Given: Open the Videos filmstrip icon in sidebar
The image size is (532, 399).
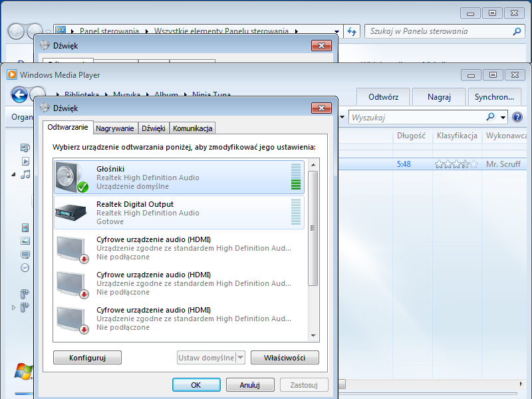Looking at the screenshot, I should pos(25,227).
